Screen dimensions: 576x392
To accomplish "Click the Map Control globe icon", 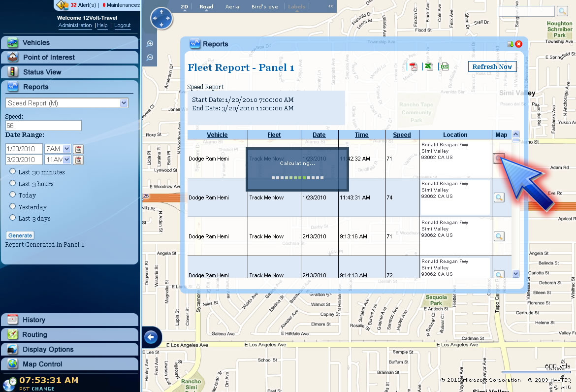I will coord(12,364).
